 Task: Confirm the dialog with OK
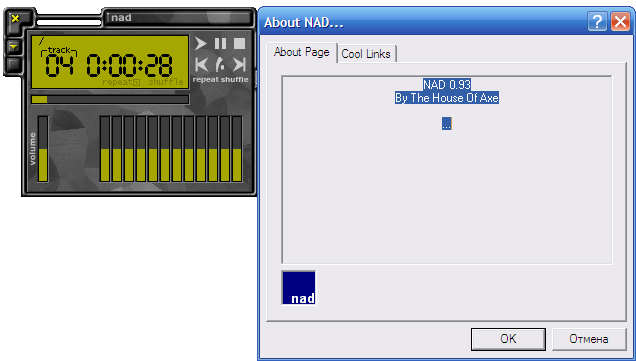click(508, 339)
